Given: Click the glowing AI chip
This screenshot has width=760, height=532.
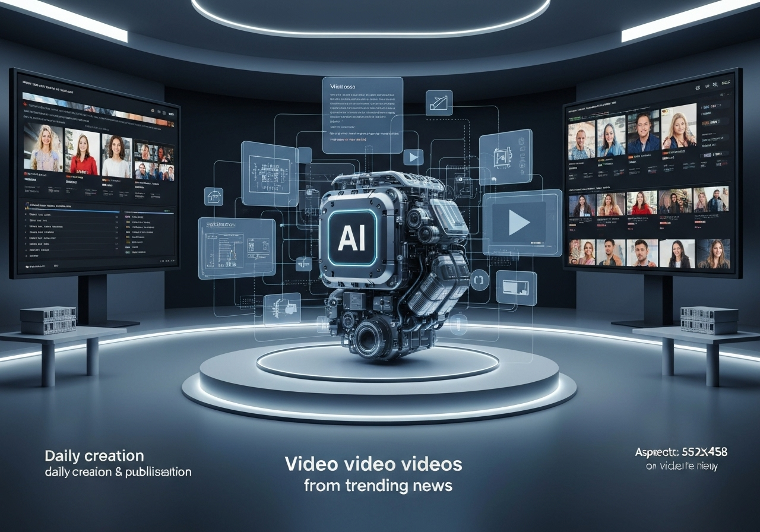Looking at the screenshot, I should pos(350,237).
